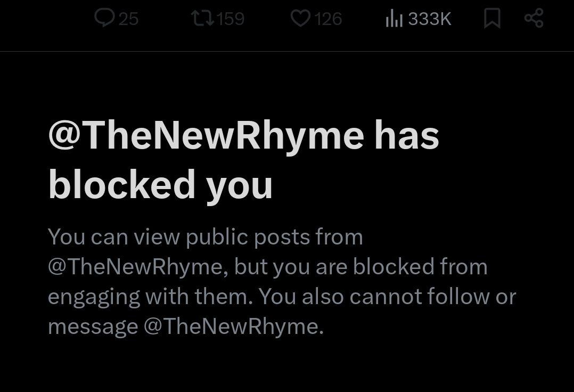Like the post with the heart icon
Image resolution: width=574 pixels, height=392 pixels.
tap(300, 19)
